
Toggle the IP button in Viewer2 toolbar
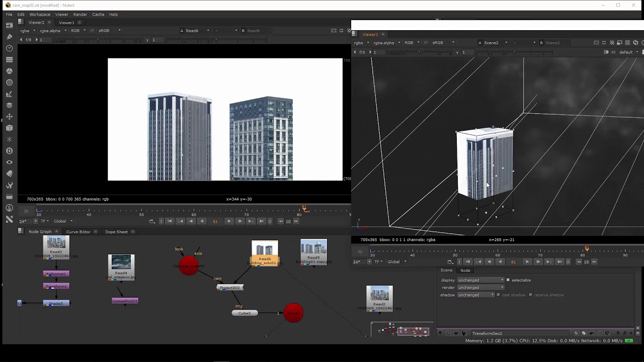93,31
